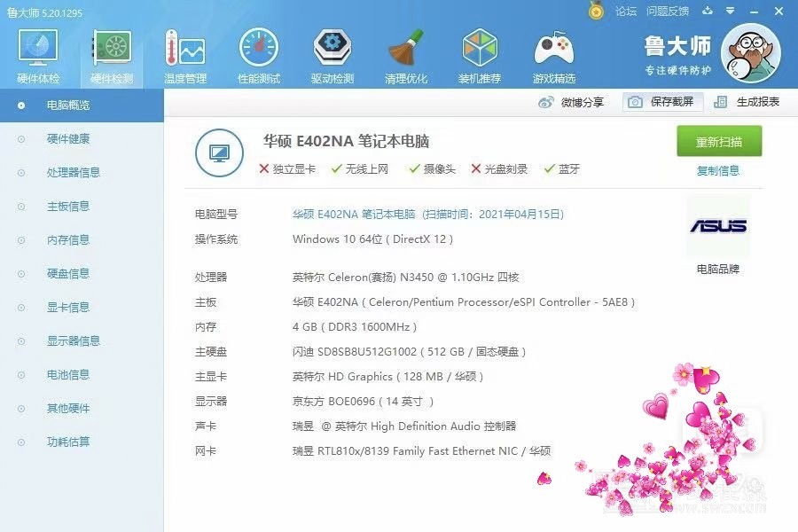Click the ASUS brand logo
Image resolution: width=798 pixels, height=532 pixels.
pos(718,226)
